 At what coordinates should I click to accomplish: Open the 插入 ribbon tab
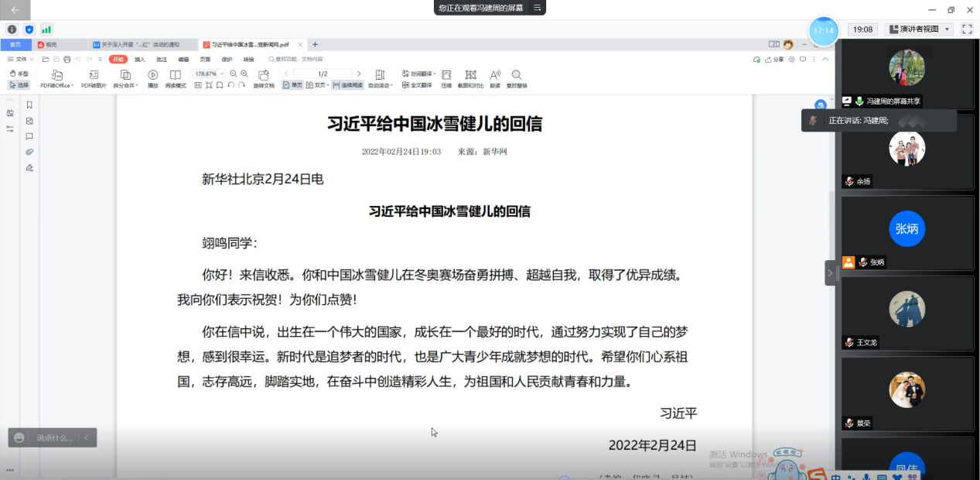tap(140, 59)
